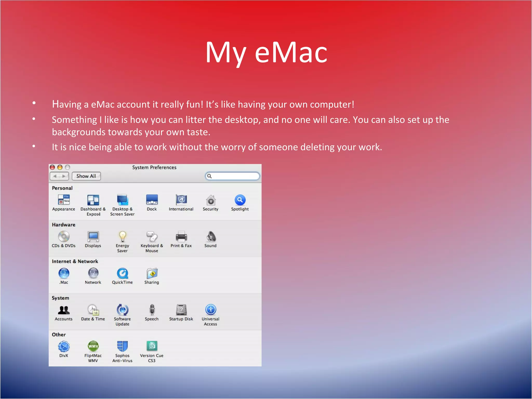Open the Spotlight preferences icon

pyautogui.click(x=240, y=200)
